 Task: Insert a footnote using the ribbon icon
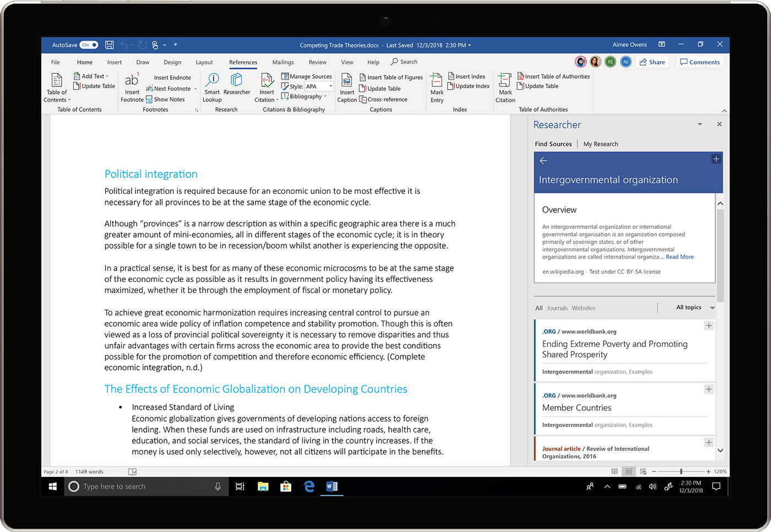(132, 85)
